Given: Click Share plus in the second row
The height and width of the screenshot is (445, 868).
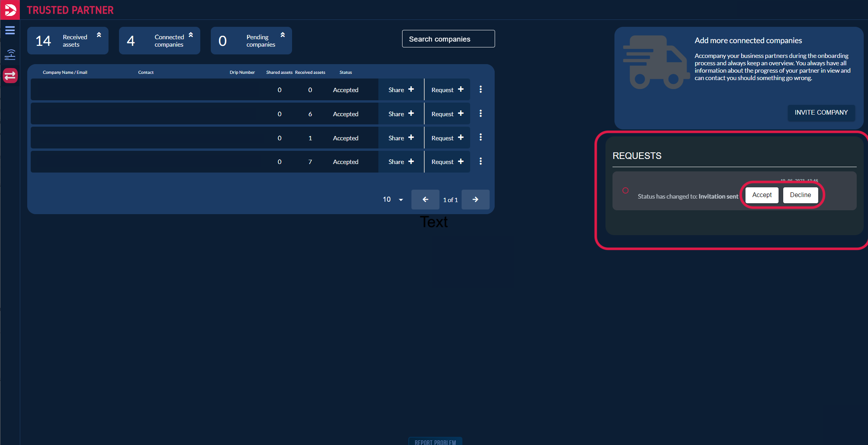Looking at the screenshot, I should [401, 114].
